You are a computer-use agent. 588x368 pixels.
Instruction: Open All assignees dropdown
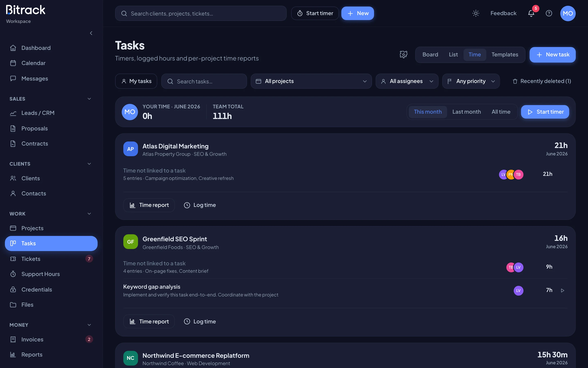pyautogui.click(x=407, y=81)
